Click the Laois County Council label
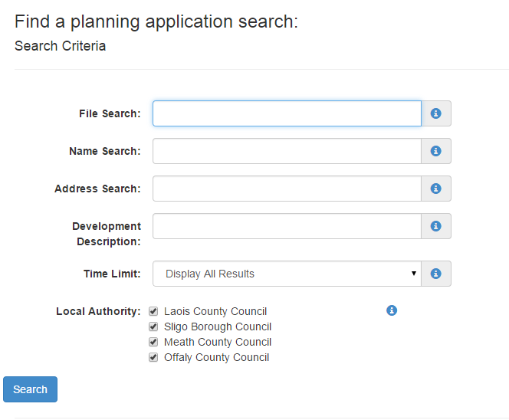The height and width of the screenshot is (420, 509). click(215, 311)
